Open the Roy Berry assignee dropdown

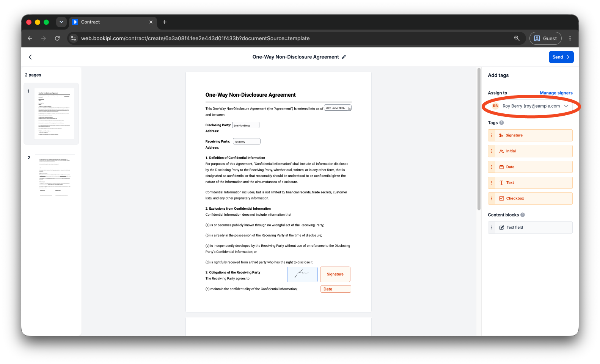click(530, 106)
